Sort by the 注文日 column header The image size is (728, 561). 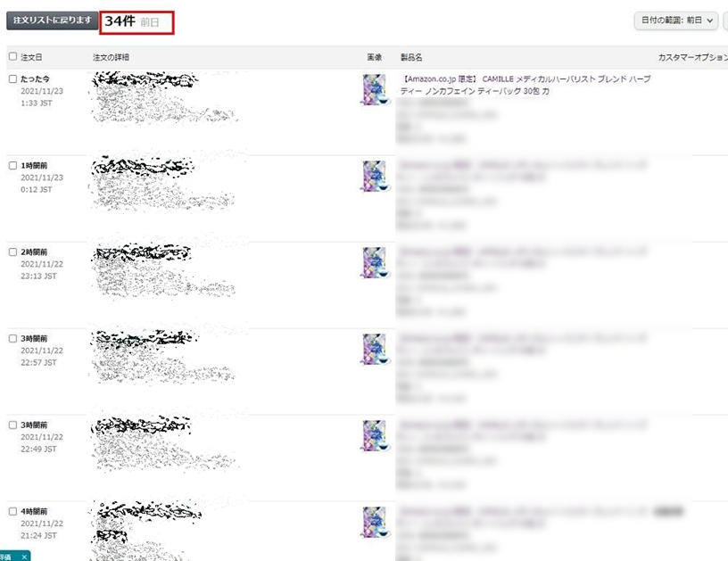(31, 57)
